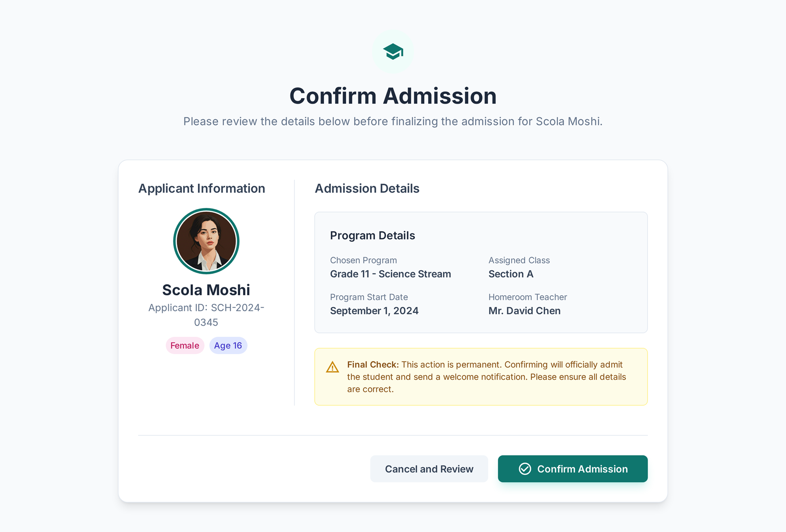Click the review details subtitle text
786x532 pixels.
pos(393,121)
